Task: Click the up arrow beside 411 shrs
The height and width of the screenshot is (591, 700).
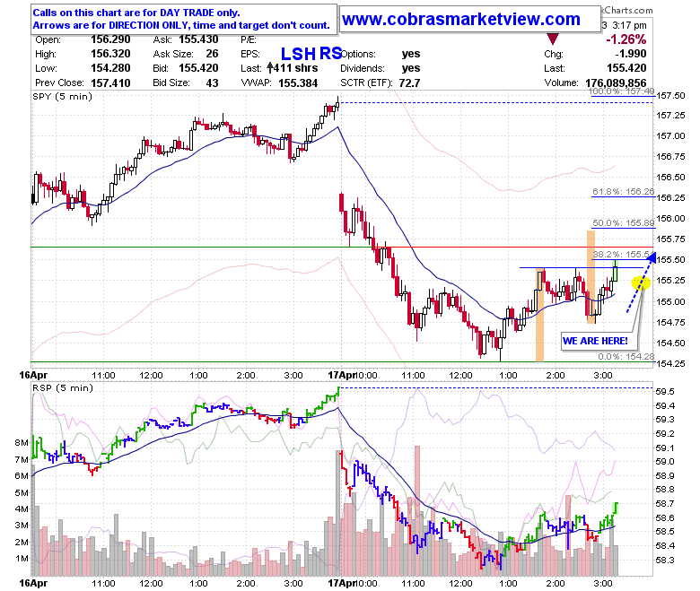Action: [269, 68]
